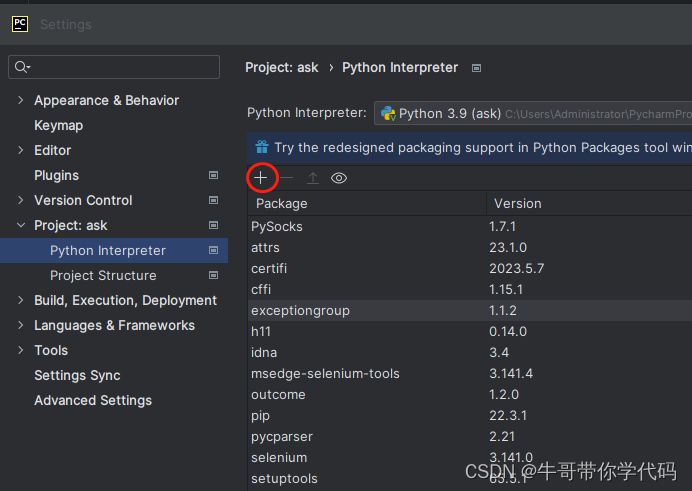Expand the Appearance & Behavior section
This screenshot has width=692, height=491.
tap(21, 100)
